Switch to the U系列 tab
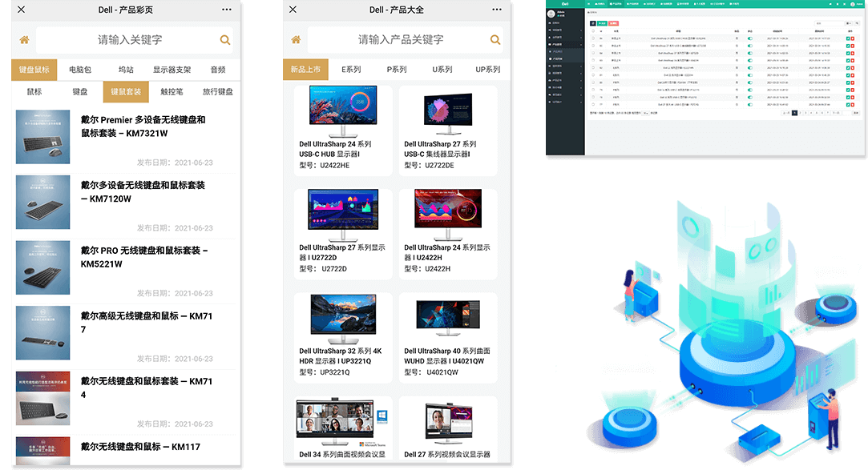 coord(442,70)
